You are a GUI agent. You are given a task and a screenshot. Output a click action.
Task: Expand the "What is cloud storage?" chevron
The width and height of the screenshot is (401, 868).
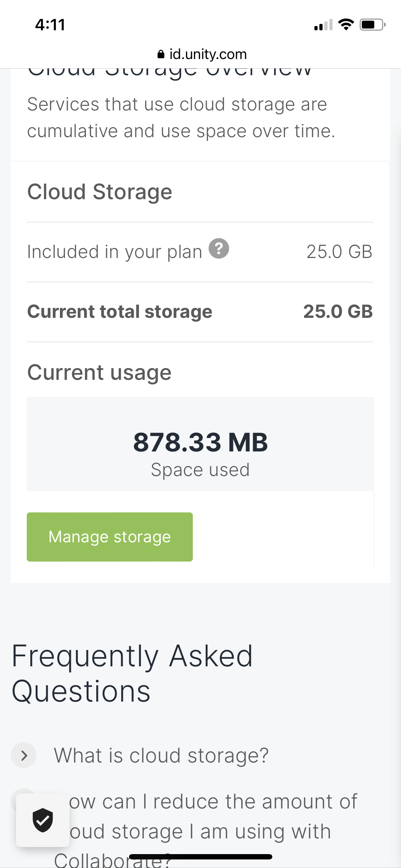(24, 755)
